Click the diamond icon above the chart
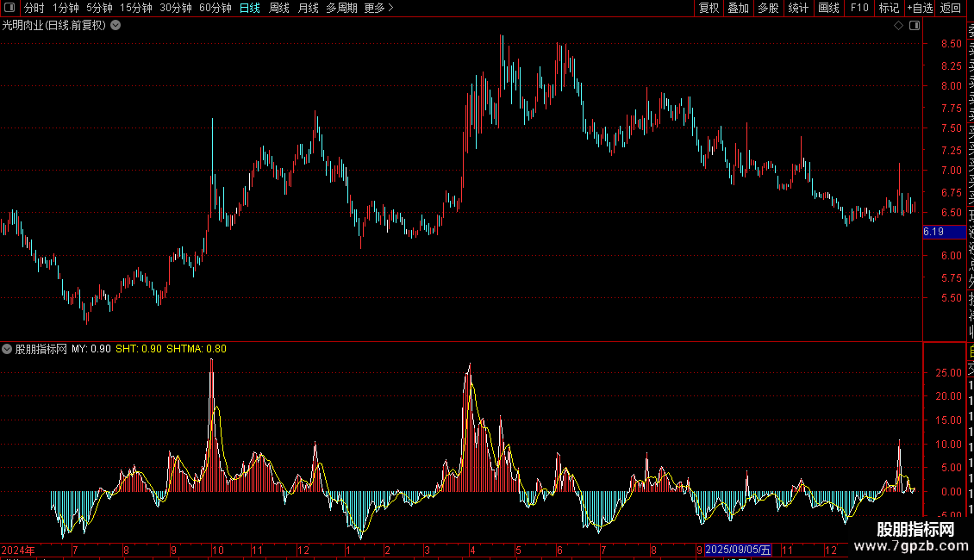 point(898,26)
